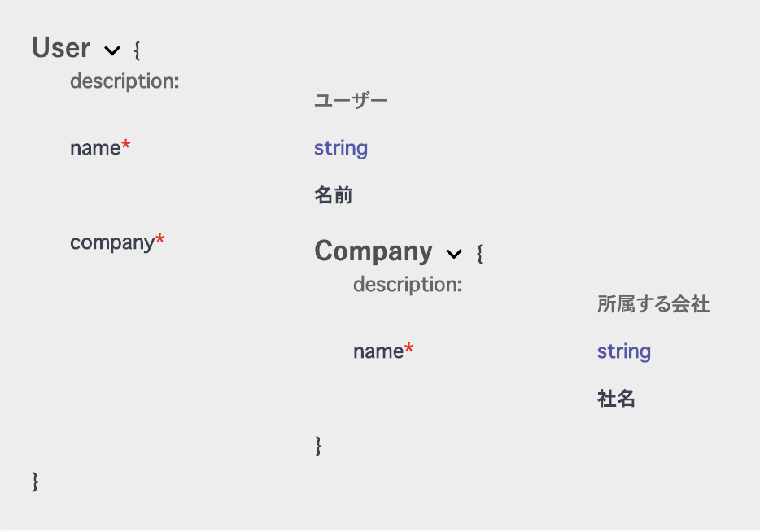Expand the User model disclosure arrow
Screen dimensions: 760x532
pos(112,50)
